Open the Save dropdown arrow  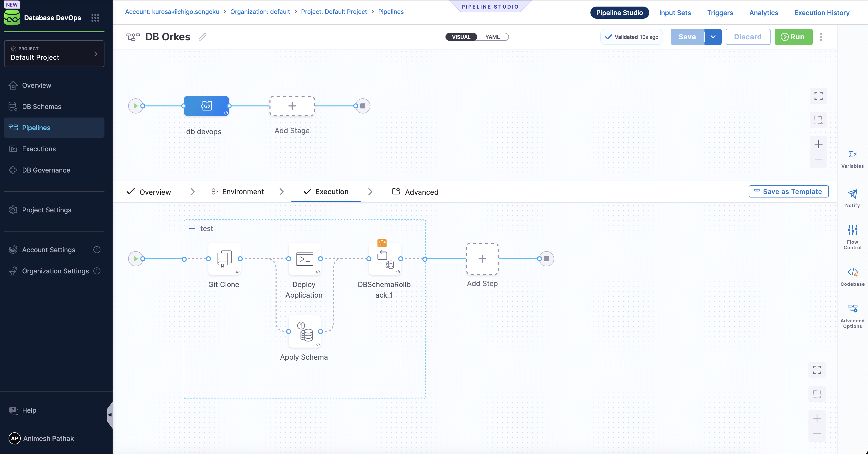pyautogui.click(x=713, y=37)
